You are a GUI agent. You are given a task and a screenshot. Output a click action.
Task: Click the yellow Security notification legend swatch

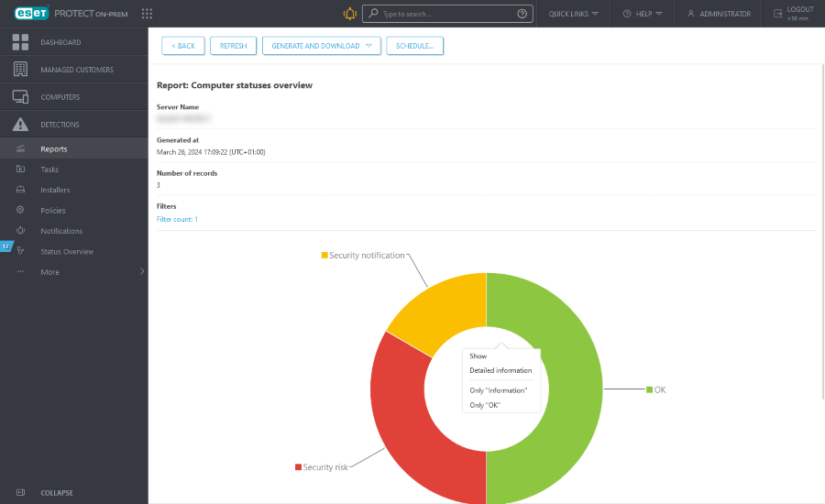(324, 255)
